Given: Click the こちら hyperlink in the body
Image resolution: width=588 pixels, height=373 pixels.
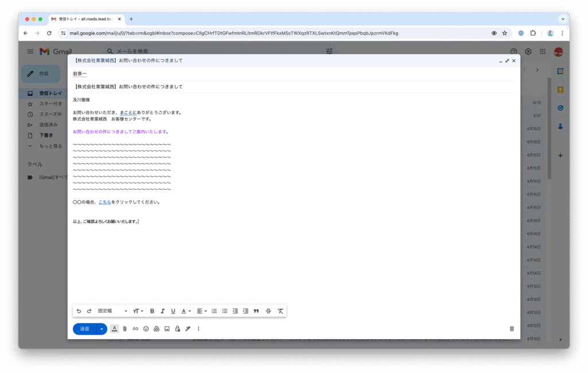Looking at the screenshot, I should [x=105, y=202].
